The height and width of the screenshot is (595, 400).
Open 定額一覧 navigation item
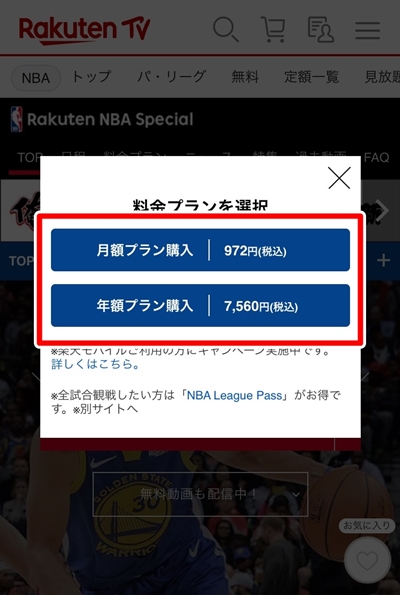pyautogui.click(x=312, y=77)
